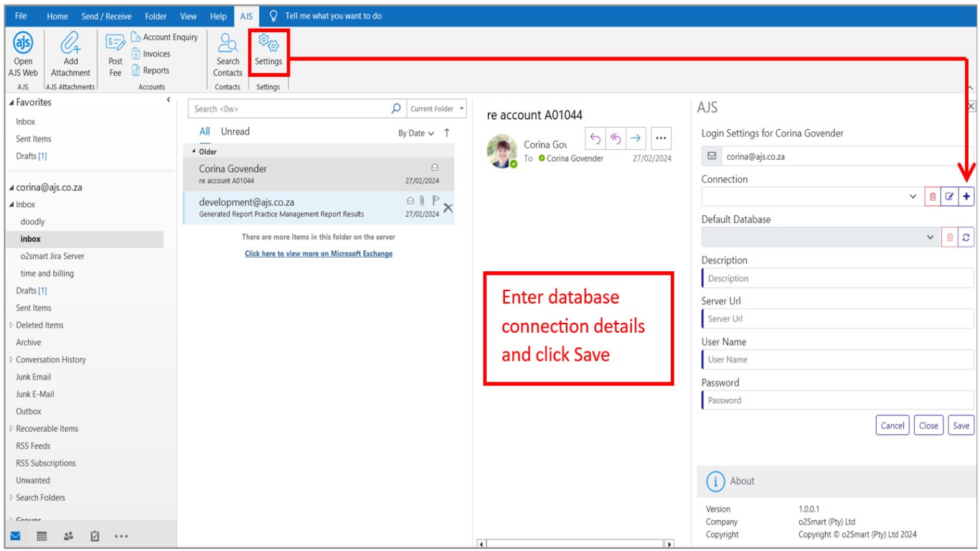Open Reports from the Accounts group
Screen dimensions: 980x551
pyautogui.click(x=151, y=70)
